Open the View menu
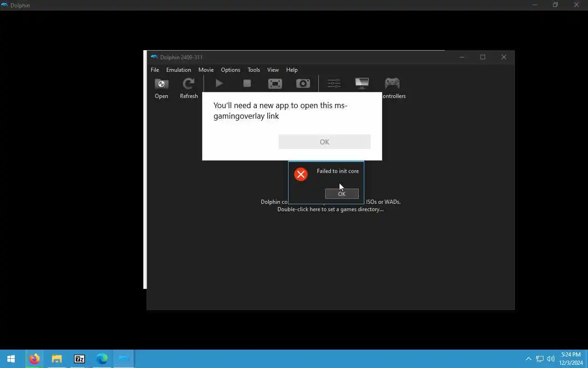The image size is (588, 368). point(273,70)
